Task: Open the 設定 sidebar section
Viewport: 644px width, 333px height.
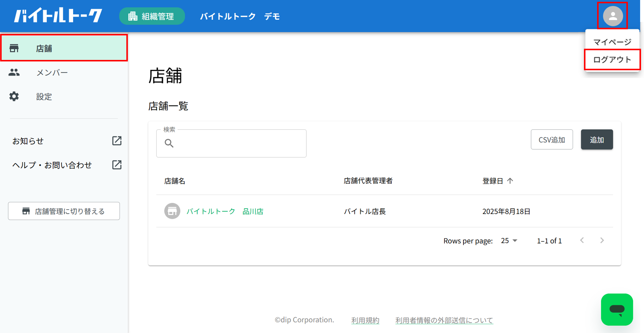Action: coord(64,96)
